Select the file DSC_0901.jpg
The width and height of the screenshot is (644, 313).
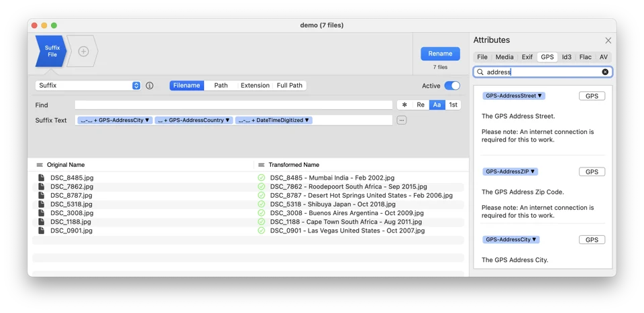72,231
